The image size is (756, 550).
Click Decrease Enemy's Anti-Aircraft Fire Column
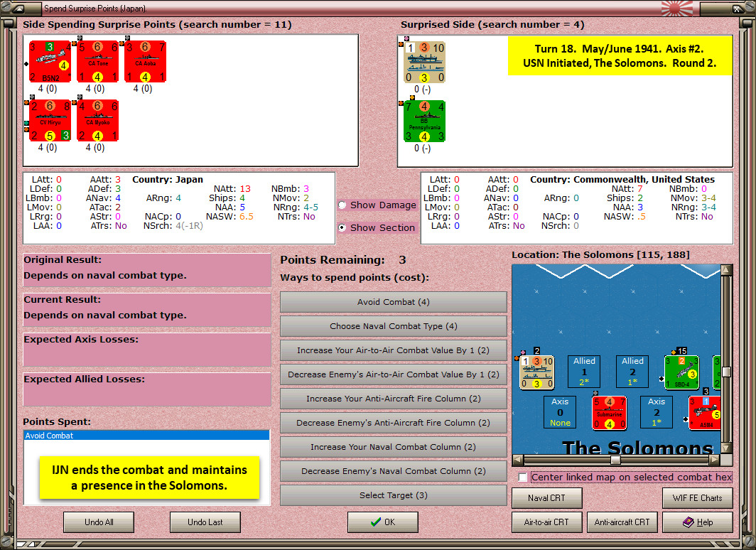pyautogui.click(x=394, y=422)
